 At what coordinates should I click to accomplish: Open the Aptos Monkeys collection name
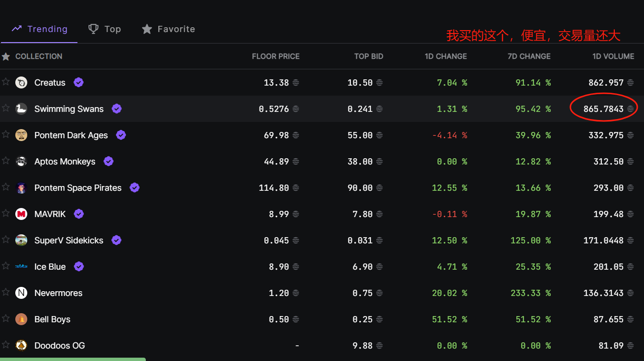tap(65, 162)
